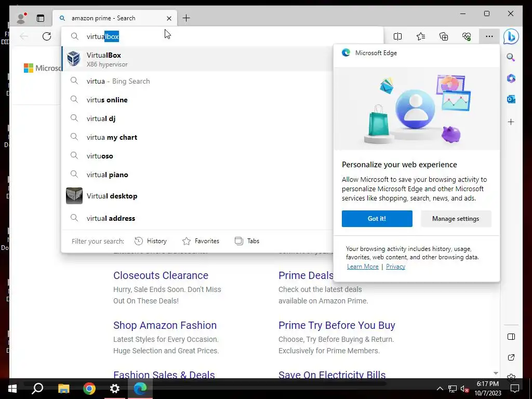Image resolution: width=532 pixels, height=399 pixels.
Task: Open the Closeouts Clearance link
Action: (x=161, y=275)
